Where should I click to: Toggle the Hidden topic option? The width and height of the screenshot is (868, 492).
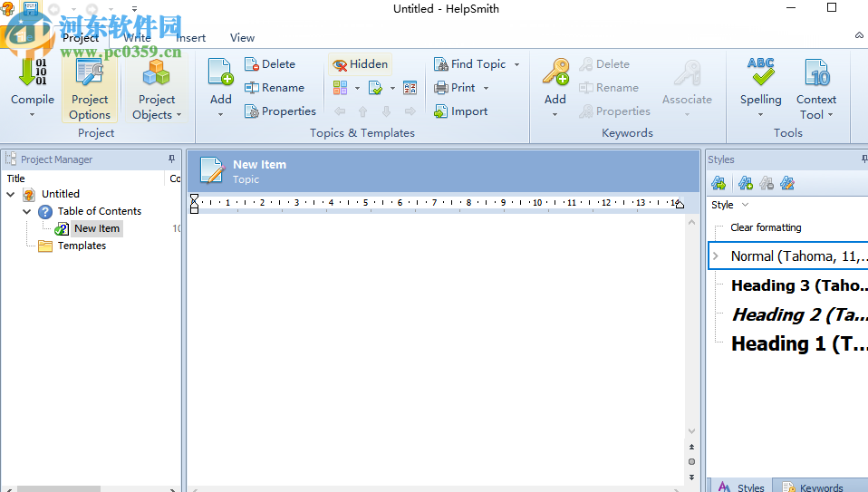[x=361, y=64]
